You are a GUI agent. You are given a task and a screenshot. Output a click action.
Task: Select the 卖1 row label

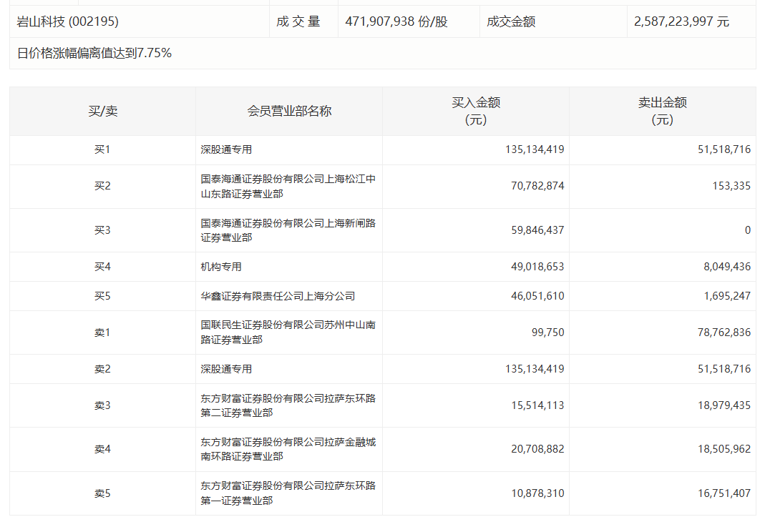pyautogui.click(x=102, y=332)
